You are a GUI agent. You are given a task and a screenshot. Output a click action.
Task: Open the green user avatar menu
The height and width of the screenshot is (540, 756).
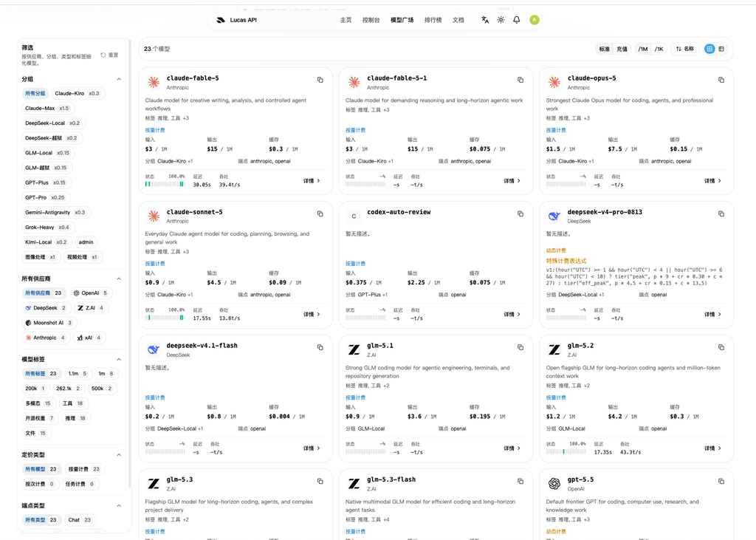pyautogui.click(x=535, y=20)
